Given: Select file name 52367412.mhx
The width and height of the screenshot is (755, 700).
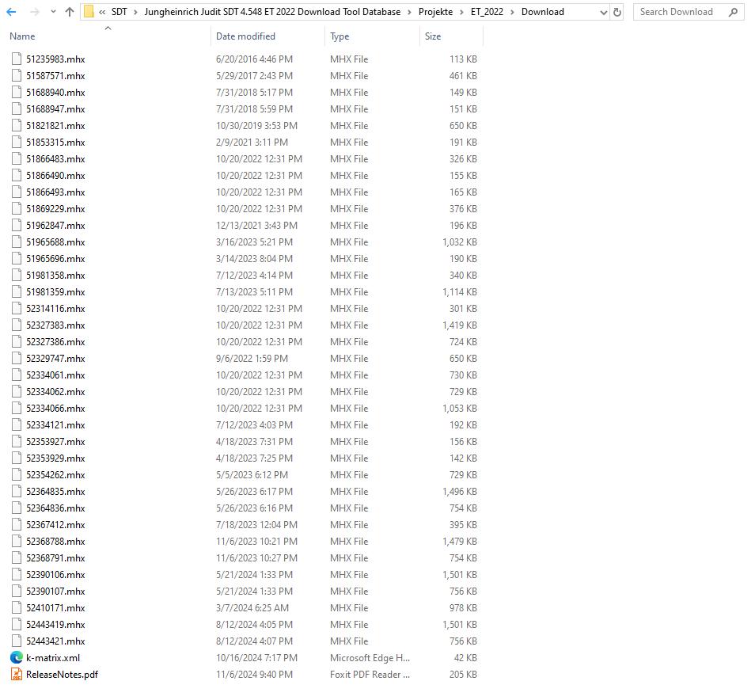Looking at the screenshot, I should click(x=55, y=525).
